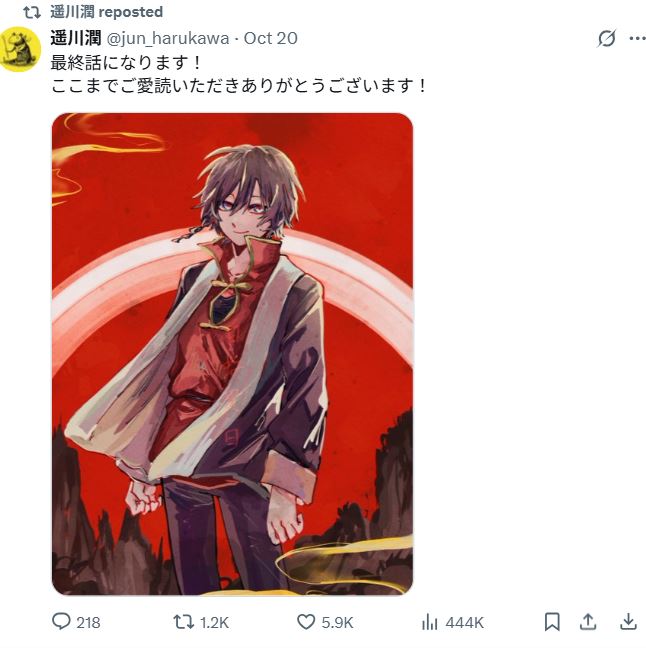Click the download arrow icon
Viewport: 646px width, 648px height.
click(628, 622)
